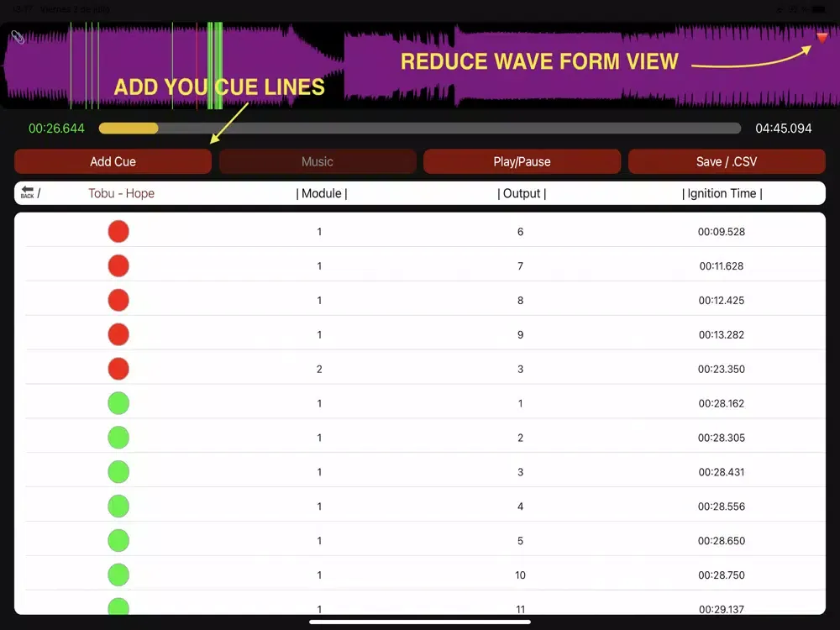This screenshot has width=840, height=630.
Task: Click the Add Cue button
Action: [113, 161]
